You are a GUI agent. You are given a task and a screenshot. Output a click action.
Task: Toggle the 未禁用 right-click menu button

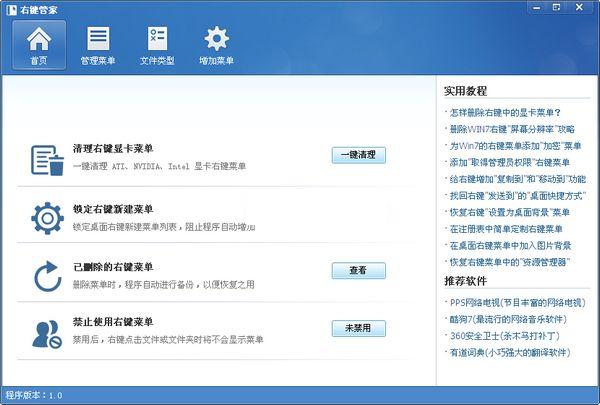point(358,328)
